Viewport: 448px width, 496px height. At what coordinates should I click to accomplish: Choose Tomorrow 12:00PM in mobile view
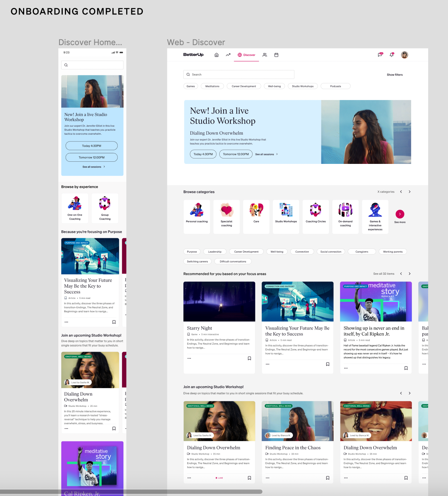92,157
